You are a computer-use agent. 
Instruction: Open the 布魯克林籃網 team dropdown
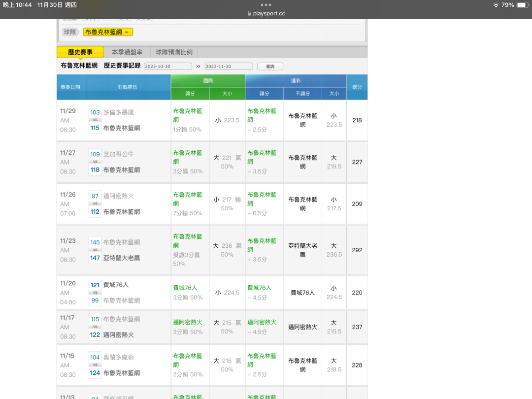tap(107, 32)
